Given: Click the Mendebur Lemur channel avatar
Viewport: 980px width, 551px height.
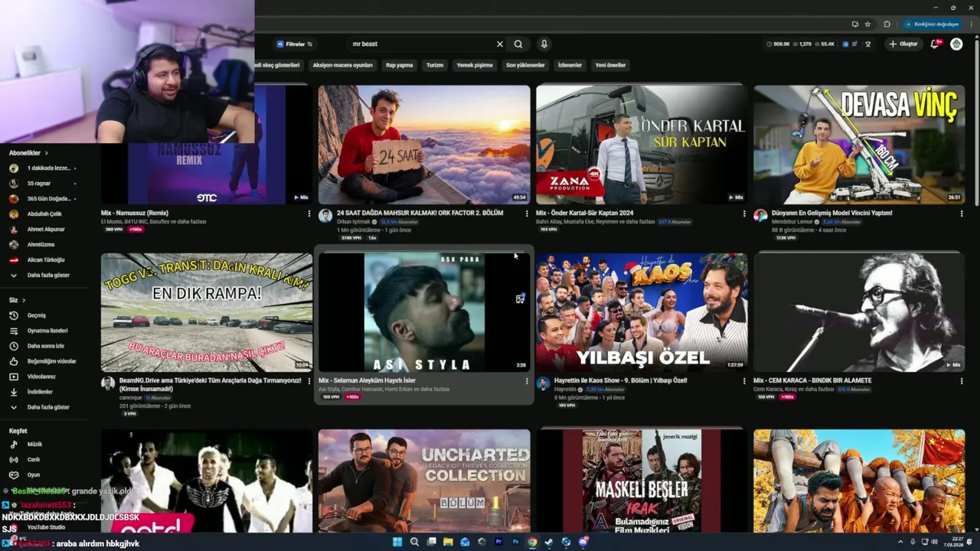Looking at the screenshot, I should [x=760, y=216].
